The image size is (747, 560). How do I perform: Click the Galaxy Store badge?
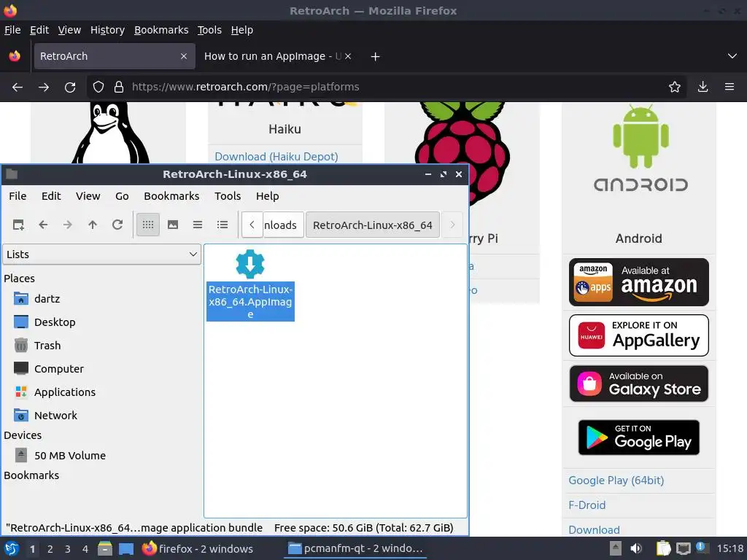tap(639, 384)
